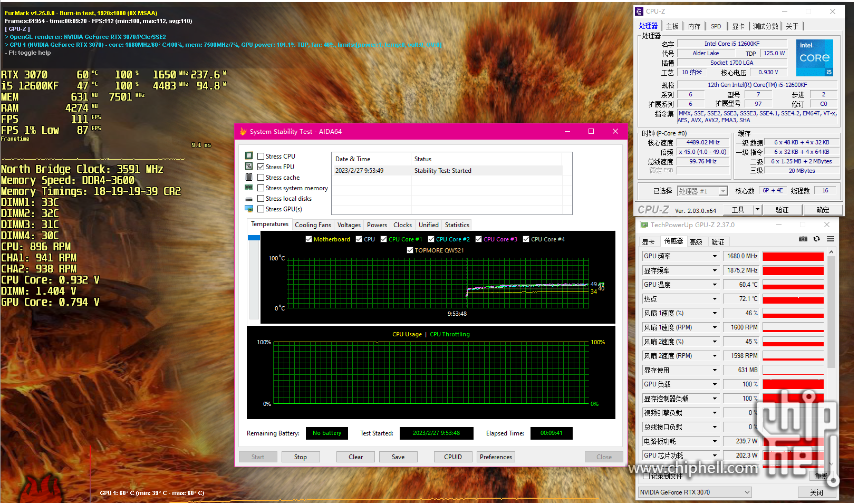854x503 pixels.
Task: Click the FPU icon beside Stress FPU
Action: [249, 167]
